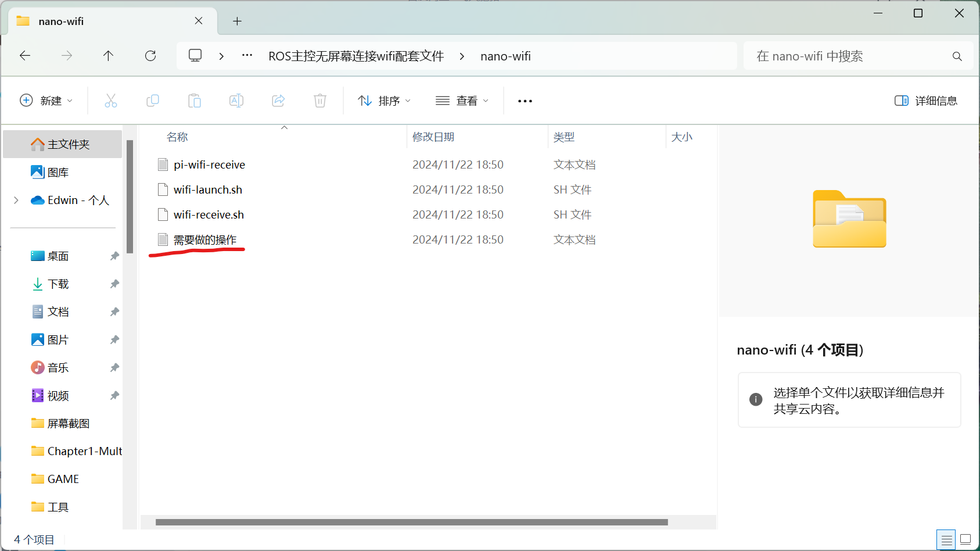The width and height of the screenshot is (980, 551).
Task: Go back to the previous folder
Action: (25, 56)
